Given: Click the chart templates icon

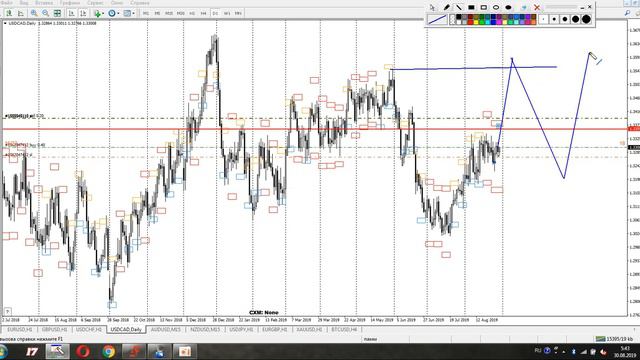Looking at the screenshot, I should coord(127,13).
